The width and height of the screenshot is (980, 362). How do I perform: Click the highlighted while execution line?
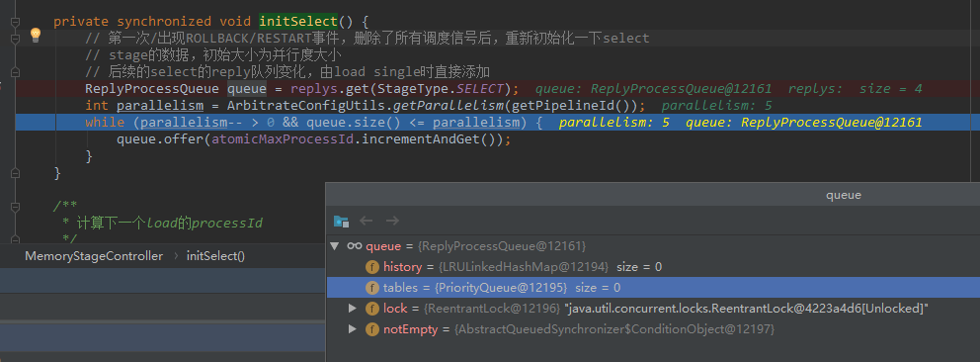click(498, 123)
